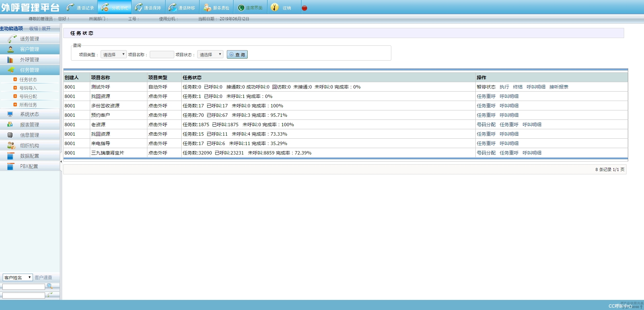This screenshot has width=644, height=310.
Task: Click the 注销 logout key icon
Action: click(275, 7)
